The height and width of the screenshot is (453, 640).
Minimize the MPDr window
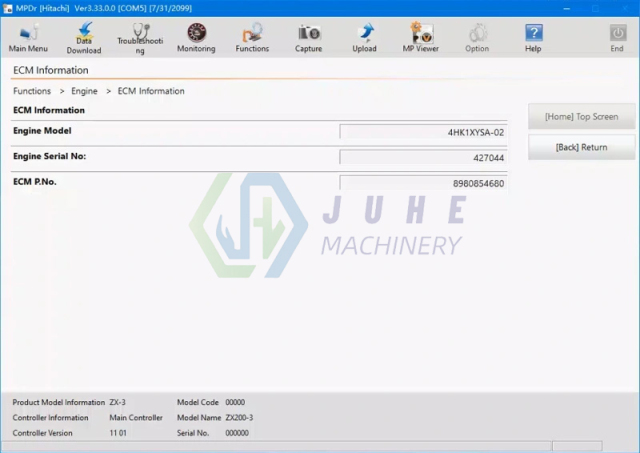coord(567,8)
